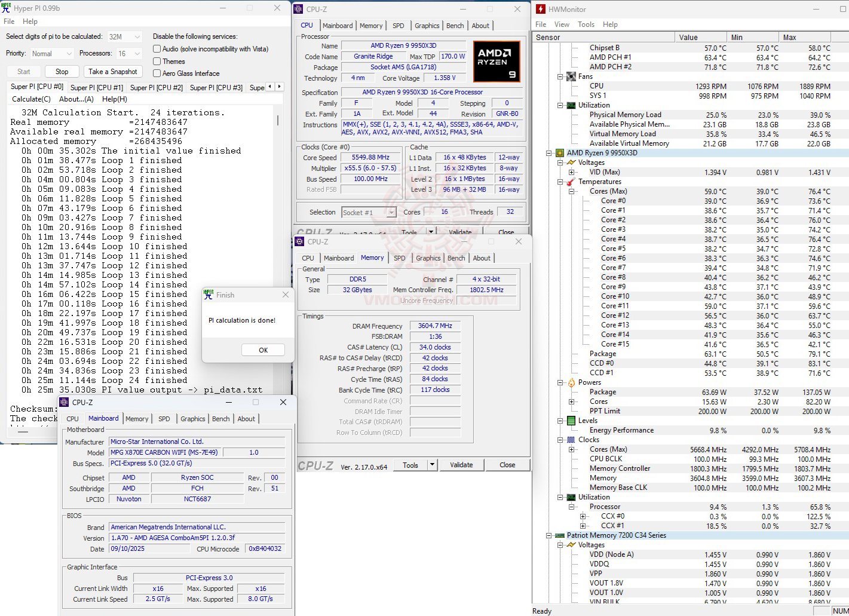This screenshot has height=616, width=849.
Task: Click the AMD Ryzen 9 9950X3D chip icon
Action: pyautogui.click(x=560, y=153)
